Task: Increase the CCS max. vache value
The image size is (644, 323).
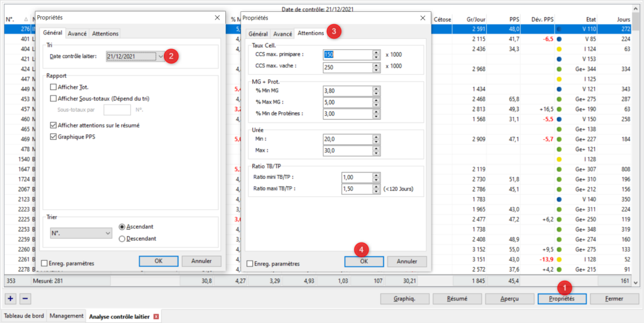Action: point(376,64)
